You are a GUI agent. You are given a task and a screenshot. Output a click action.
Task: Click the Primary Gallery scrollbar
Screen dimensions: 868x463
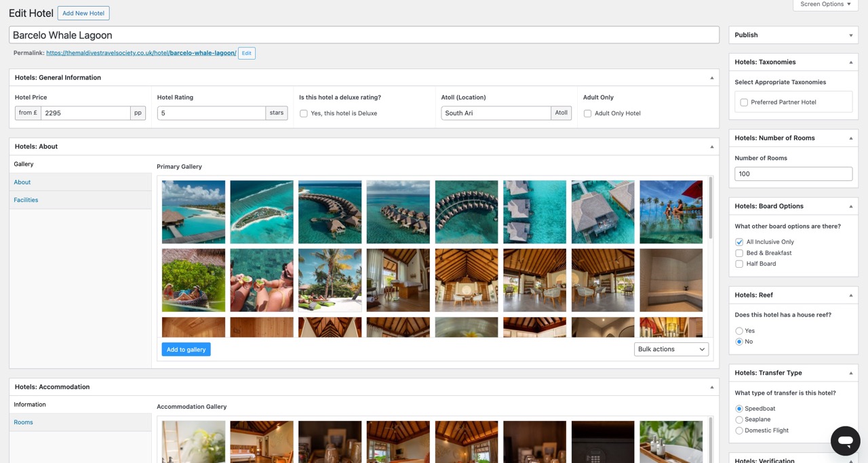(710, 208)
